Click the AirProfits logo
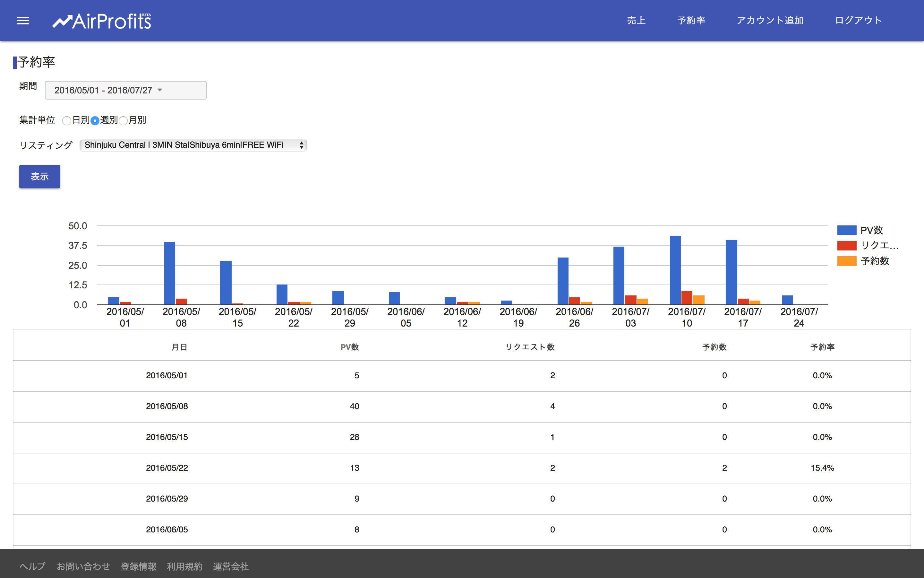This screenshot has width=924, height=578. [x=102, y=21]
